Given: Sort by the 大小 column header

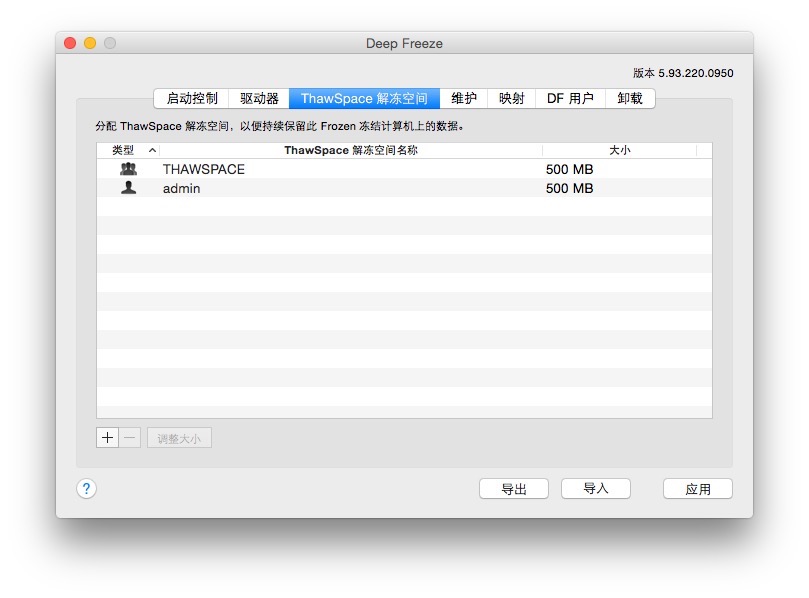Looking at the screenshot, I should (619, 150).
